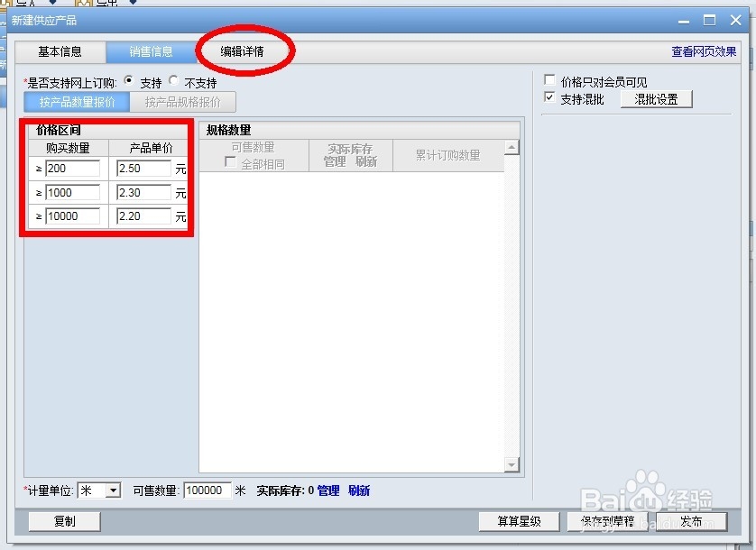Screen dimensions: 756x550
Task: Disable the 支持混批 checkbox
Action: [x=549, y=99]
